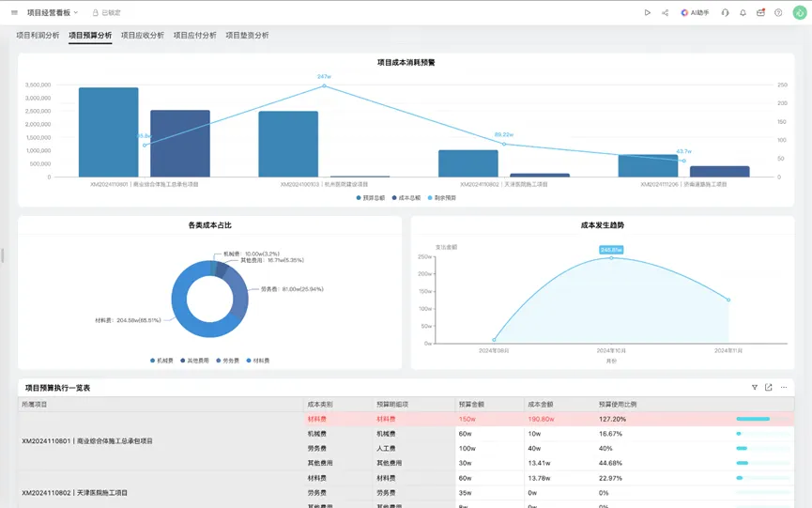The width and height of the screenshot is (812, 508).
Task: Toggle 剩余预算 legend in top chart
Action: tap(441, 198)
